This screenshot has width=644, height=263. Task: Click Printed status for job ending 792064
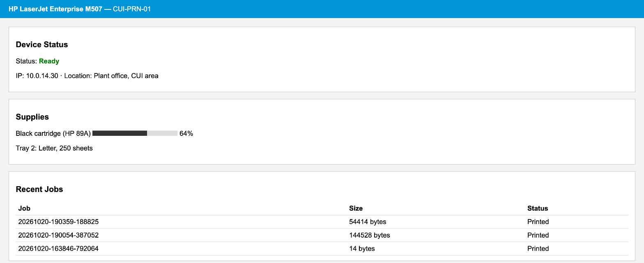point(538,249)
